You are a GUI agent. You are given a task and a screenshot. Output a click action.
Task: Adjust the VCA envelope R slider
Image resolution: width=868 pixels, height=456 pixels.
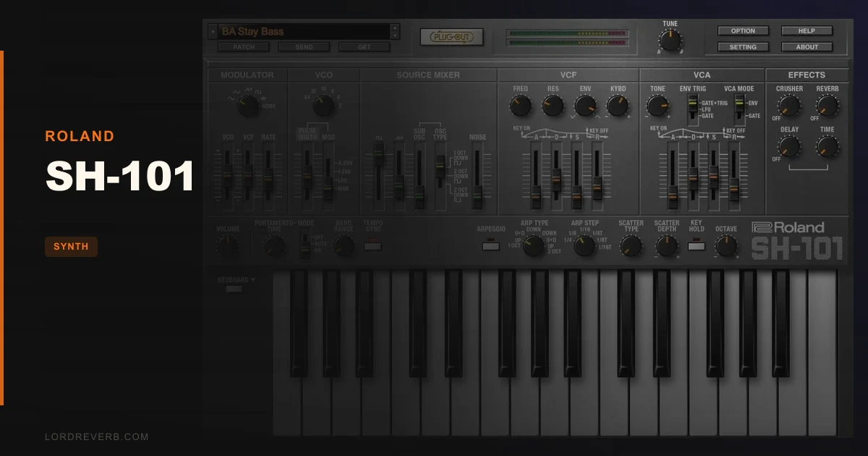(x=734, y=176)
